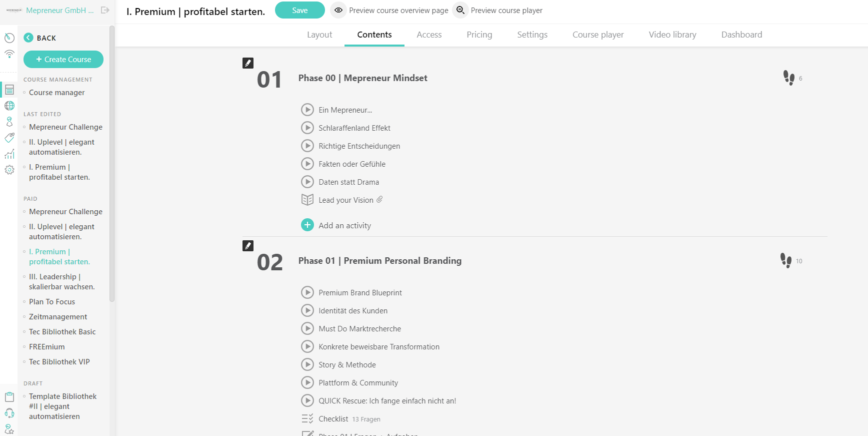This screenshot has height=436, width=868.
Task: Click the footsteps icon for Phase 00
Action: [x=789, y=78]
